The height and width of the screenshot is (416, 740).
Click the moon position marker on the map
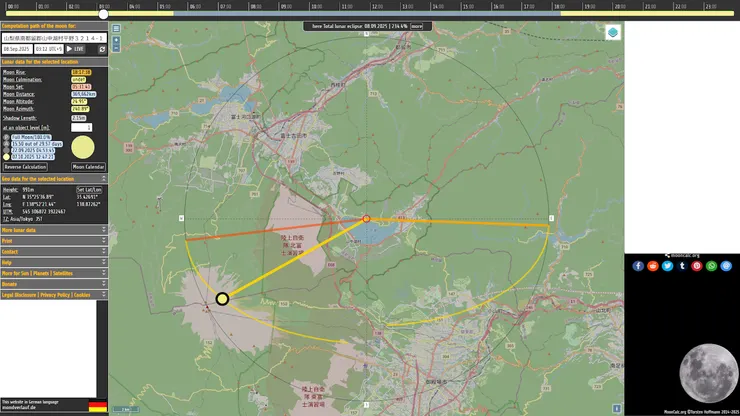pos(222,299)
